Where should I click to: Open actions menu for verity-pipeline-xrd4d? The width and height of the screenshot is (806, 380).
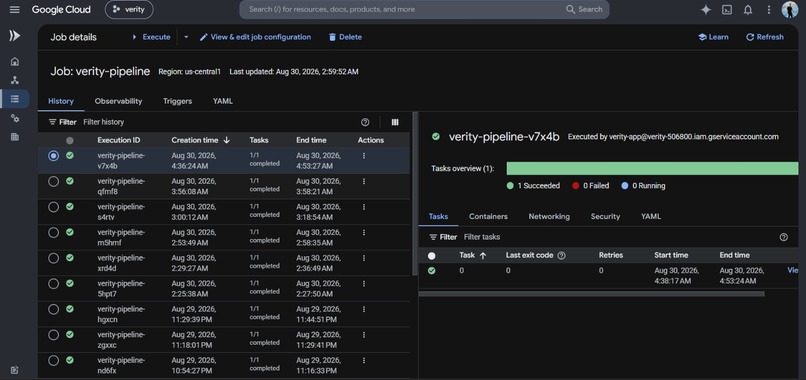(x=364, y=258)
